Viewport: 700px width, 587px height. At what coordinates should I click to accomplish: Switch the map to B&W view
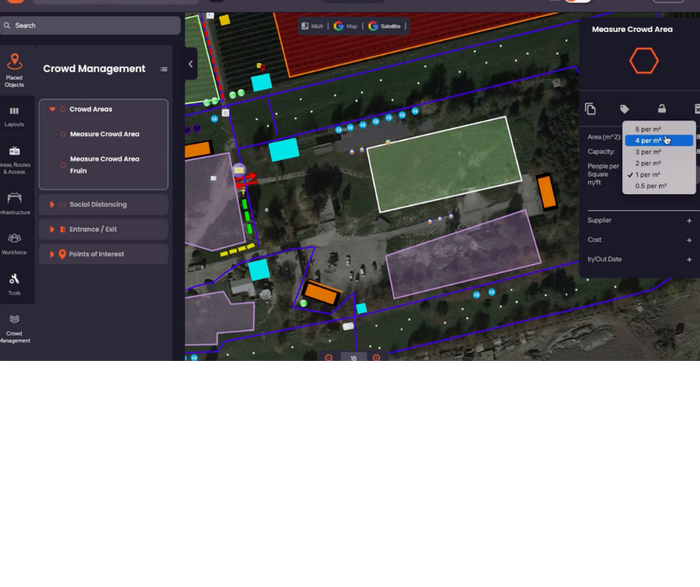312,26
